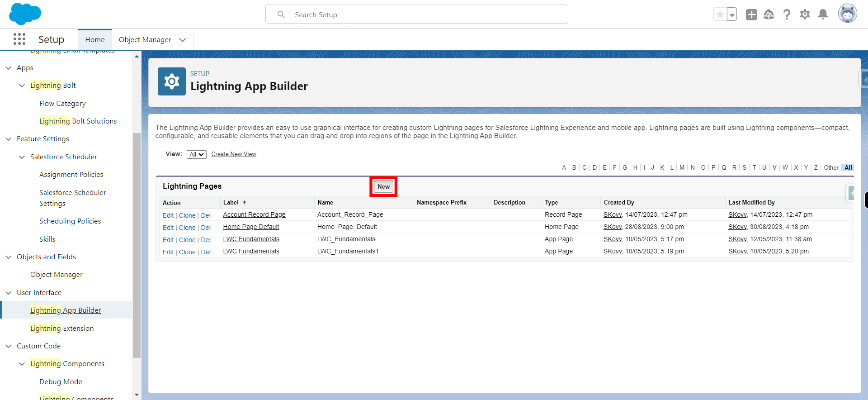Open Skills in sidebar
The width and height of the screenshot is (868, 400).
tap(47, 239)
